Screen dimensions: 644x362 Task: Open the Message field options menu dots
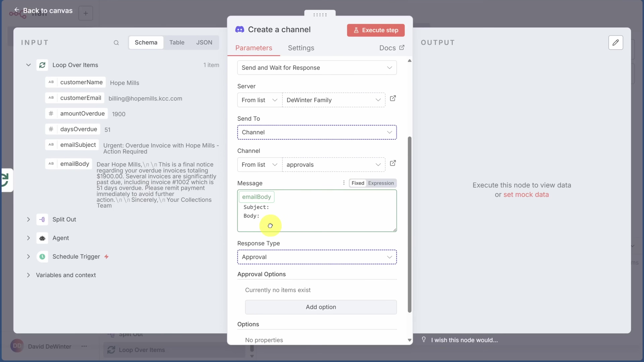344,183
